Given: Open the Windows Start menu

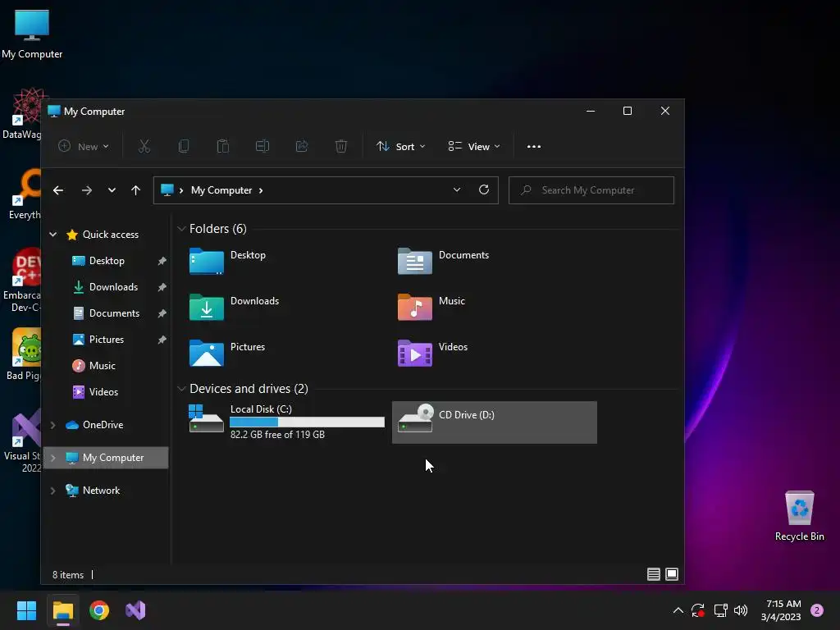Looking at the screenshot, I should coord(26,610).
